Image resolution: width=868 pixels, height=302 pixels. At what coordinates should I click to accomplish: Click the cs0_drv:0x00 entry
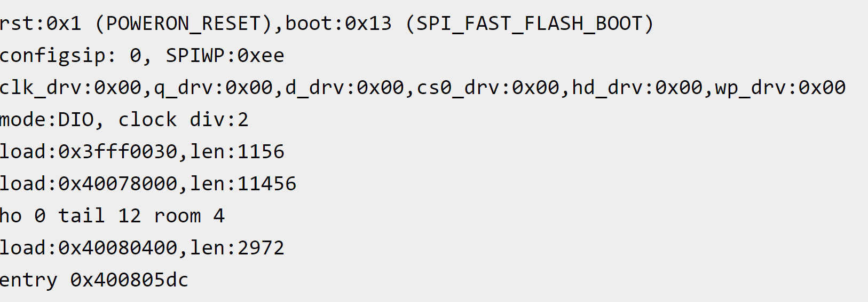tap(487, 88)
